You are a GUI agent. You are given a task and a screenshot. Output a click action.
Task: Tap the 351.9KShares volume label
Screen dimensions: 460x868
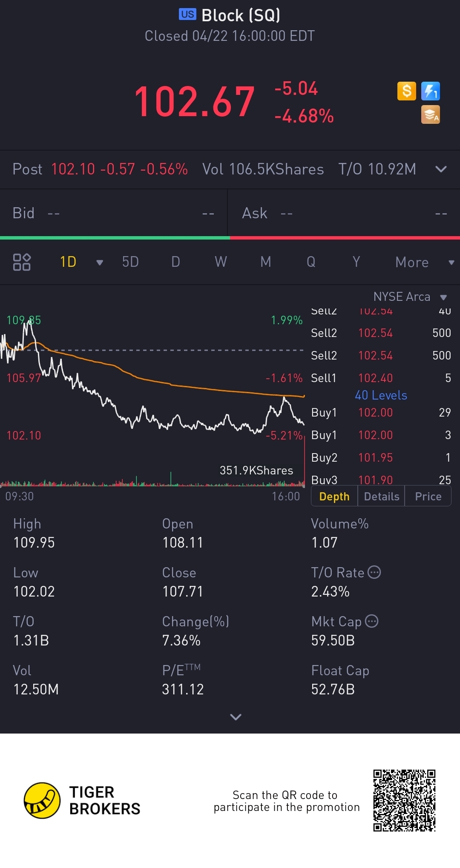(x=256, y=470)
